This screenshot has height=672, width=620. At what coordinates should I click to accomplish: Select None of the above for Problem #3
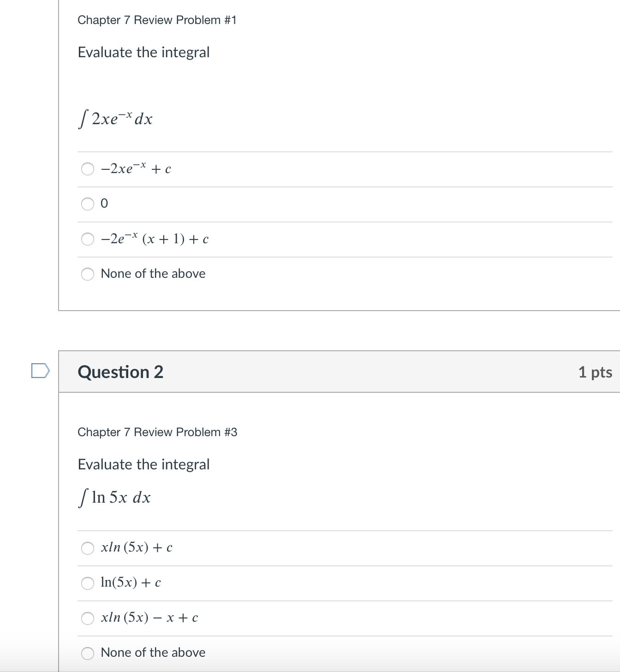(x=88, y=653)
